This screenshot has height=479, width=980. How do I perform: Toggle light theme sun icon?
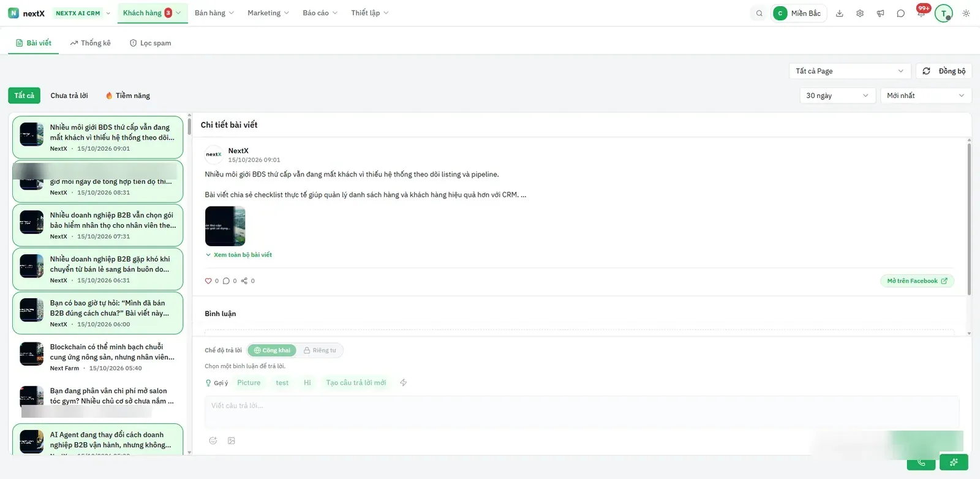[x=966, y=13]
